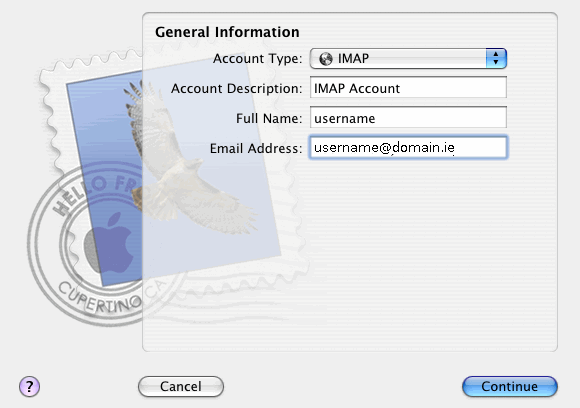580x408 pixels.
Task: Continue to the next setup step
Action: [x=510, y=387]
